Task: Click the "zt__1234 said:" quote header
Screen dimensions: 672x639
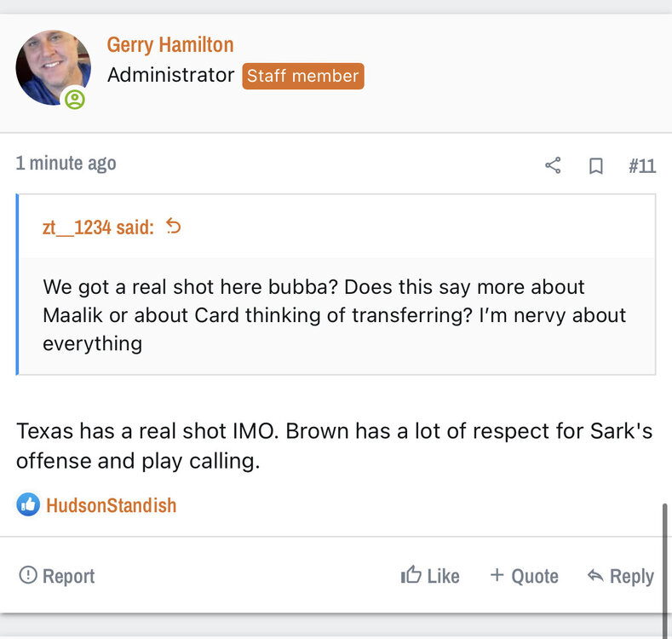Action: (98, 227)
